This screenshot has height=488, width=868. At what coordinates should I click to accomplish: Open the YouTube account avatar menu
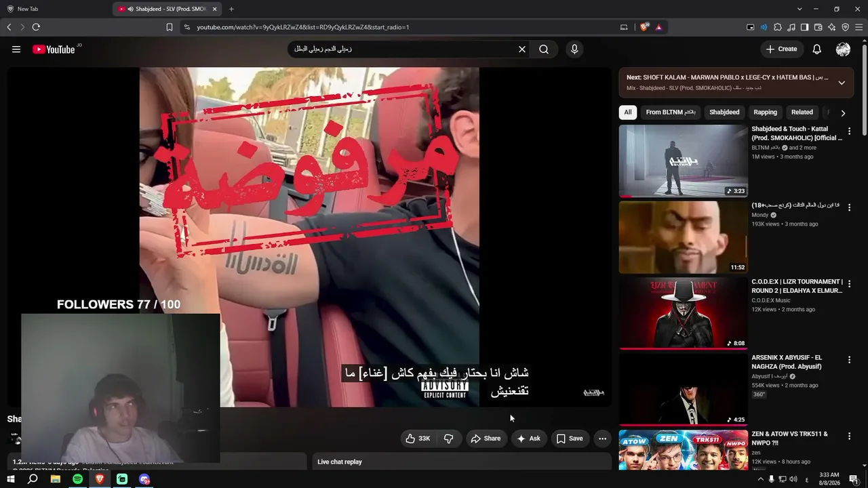(x=843, y=49)
